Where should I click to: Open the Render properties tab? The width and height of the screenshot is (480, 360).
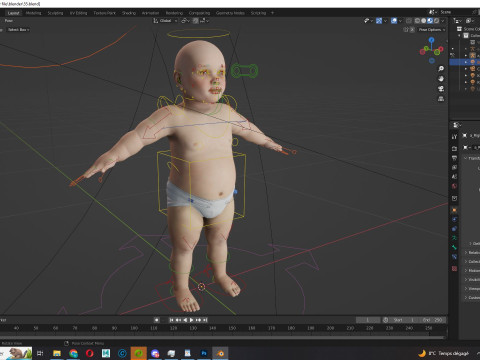point(454,148)
